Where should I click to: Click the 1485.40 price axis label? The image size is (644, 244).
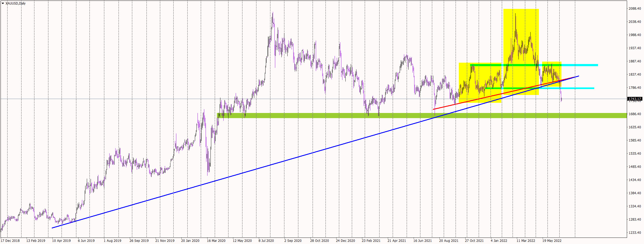click(635, 167)
